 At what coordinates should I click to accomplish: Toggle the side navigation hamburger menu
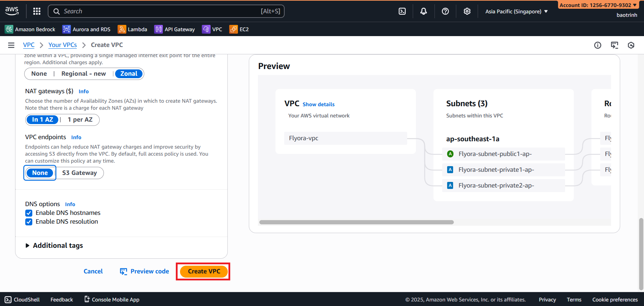(11, 45)
